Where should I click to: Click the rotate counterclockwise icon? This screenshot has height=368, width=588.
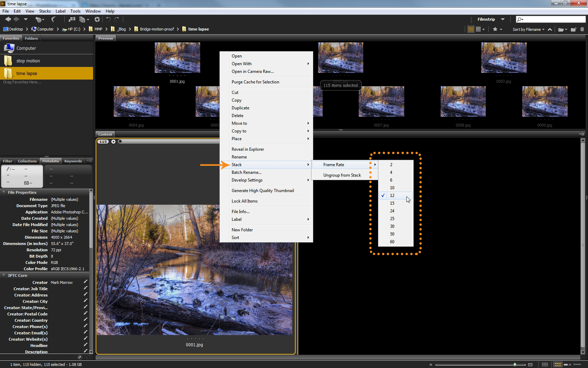point(108,20)
